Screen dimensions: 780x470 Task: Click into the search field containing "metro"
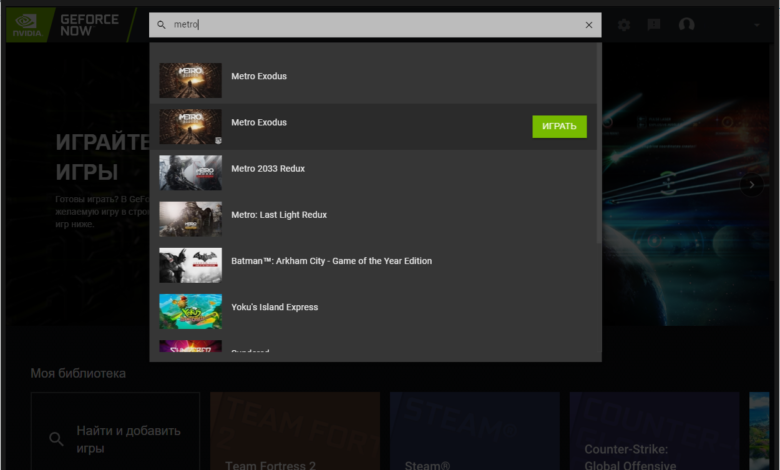pos(375,25)
